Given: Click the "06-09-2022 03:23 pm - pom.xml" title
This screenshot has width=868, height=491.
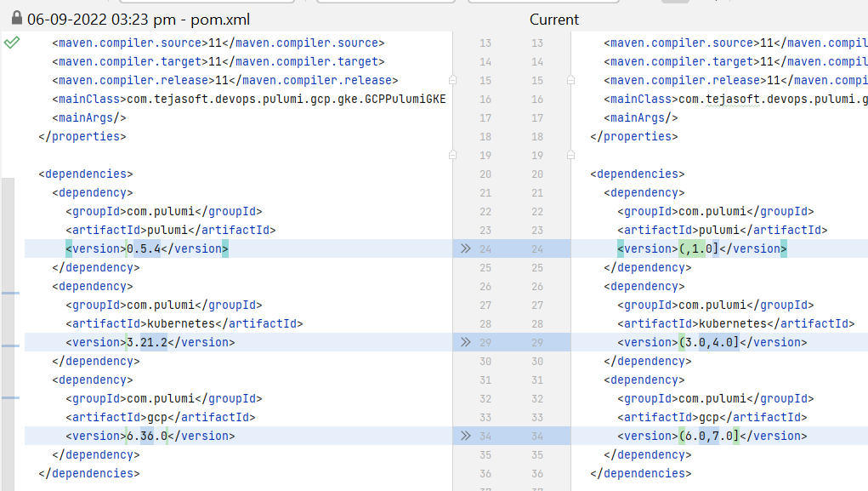Looking at the screenshot, I should click(x=139, y=20).
